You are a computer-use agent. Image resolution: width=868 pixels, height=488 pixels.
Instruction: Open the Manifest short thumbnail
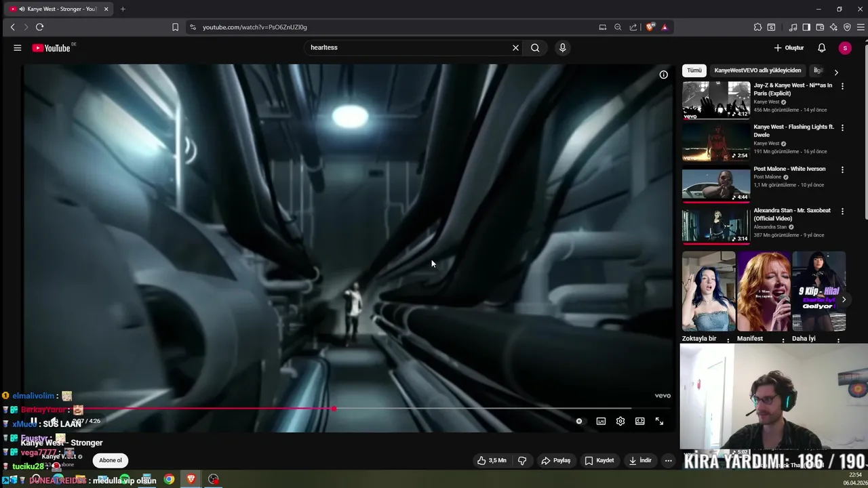click(764, 291)
